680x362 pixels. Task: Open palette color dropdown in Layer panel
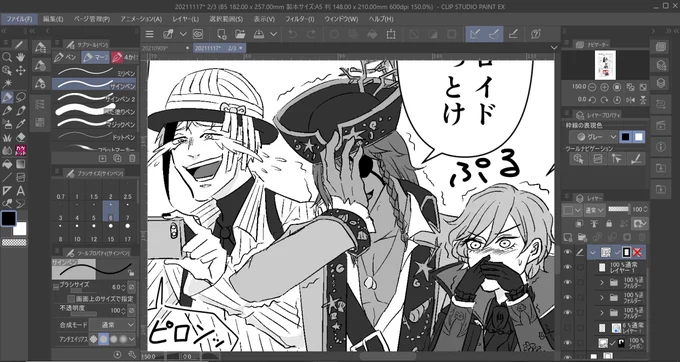click(572, 210)
